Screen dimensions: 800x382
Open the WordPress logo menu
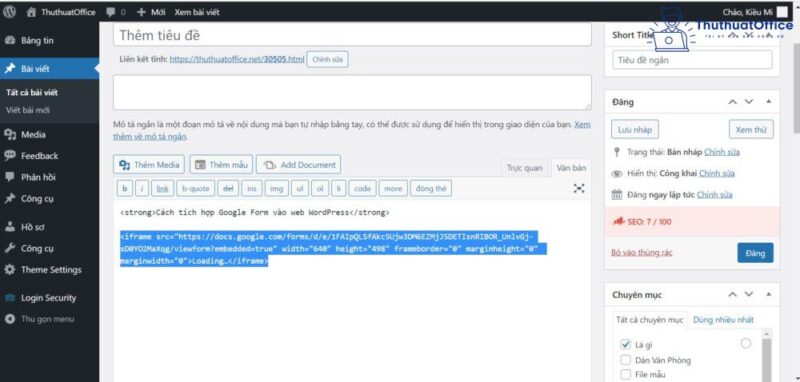point(10,12)
